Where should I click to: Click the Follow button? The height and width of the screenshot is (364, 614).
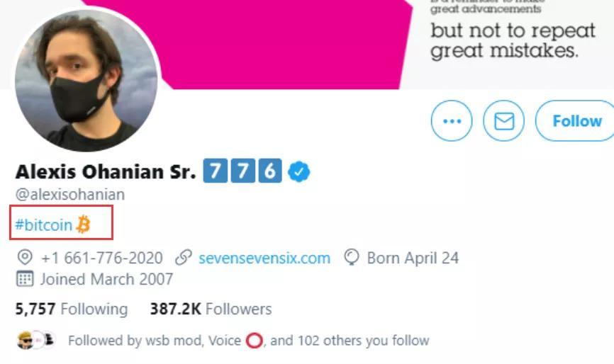click(576, 121)
